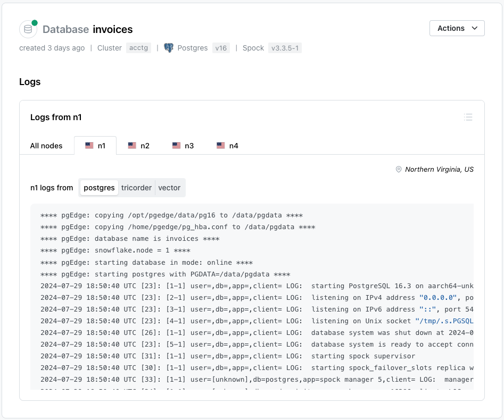Image resolution: width=504 pixels, height=420 pixels.
Task: Click the acctg cluster badge
Action: tap(138, 48)
